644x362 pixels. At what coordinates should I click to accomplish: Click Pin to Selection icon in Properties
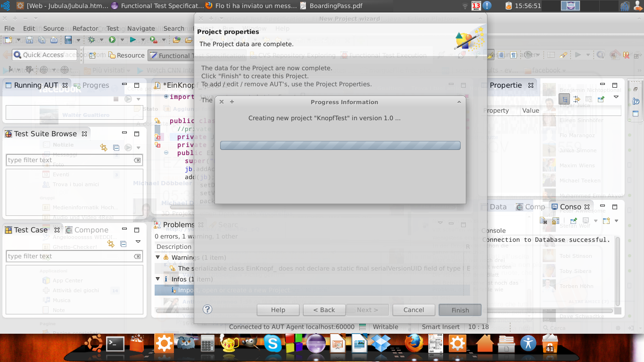click(601, 99)
